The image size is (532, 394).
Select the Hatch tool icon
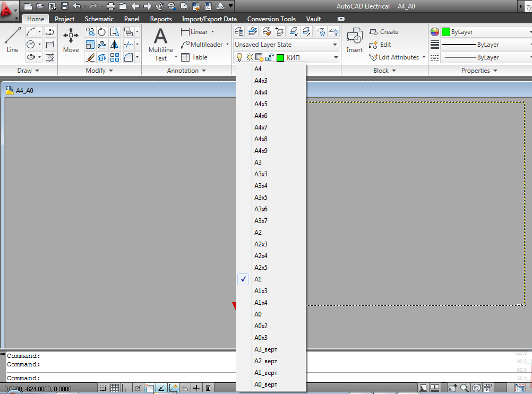click(x=50, y=57)
